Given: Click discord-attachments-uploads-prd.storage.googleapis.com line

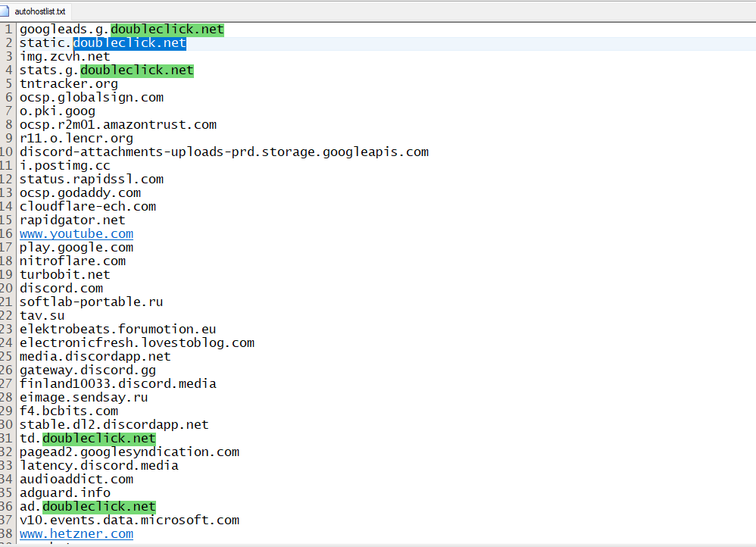Looking at the screenshot, I should click(x=224, y=152).
